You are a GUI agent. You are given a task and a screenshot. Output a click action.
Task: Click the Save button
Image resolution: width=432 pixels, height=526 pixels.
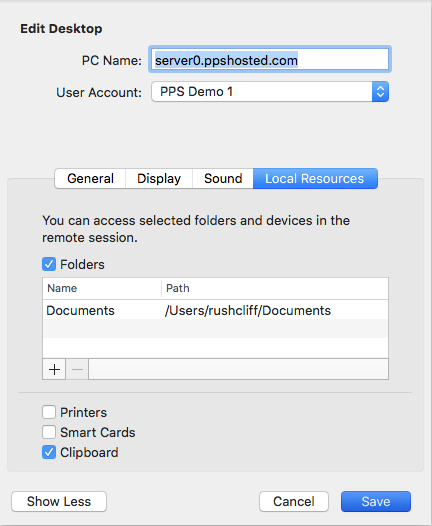tap(376, 502)
